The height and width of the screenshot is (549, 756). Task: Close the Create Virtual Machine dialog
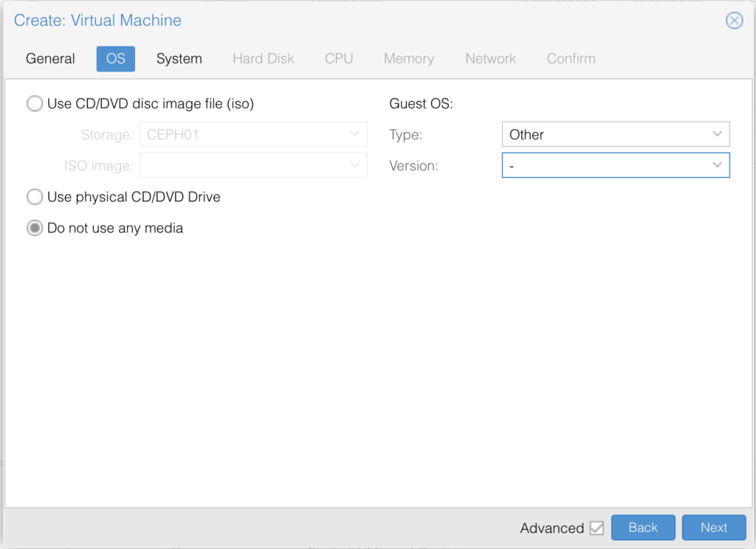point(734,21)
